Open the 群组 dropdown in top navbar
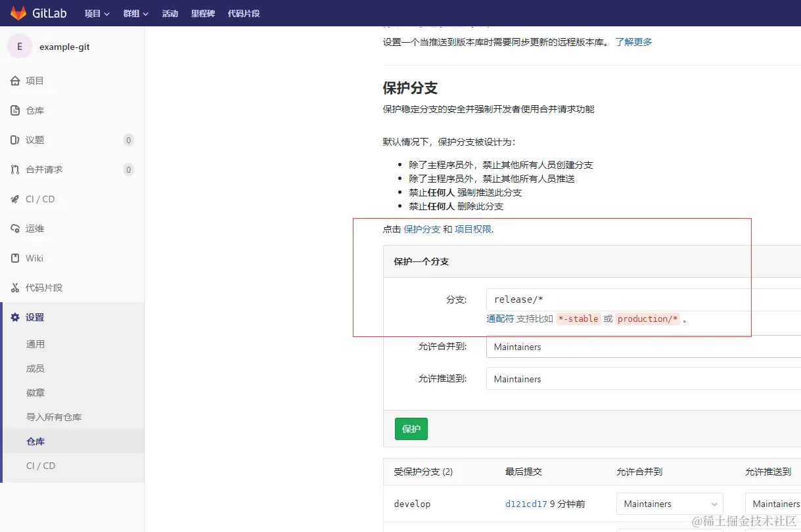This screenshot has height=532, width=801. 136,13
